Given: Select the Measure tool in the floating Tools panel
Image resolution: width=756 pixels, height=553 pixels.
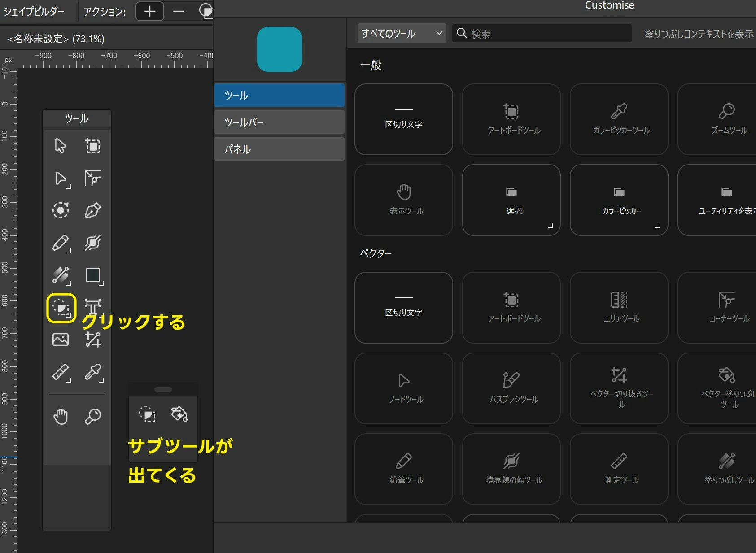Looking at the screenshot, I should 61,372.
